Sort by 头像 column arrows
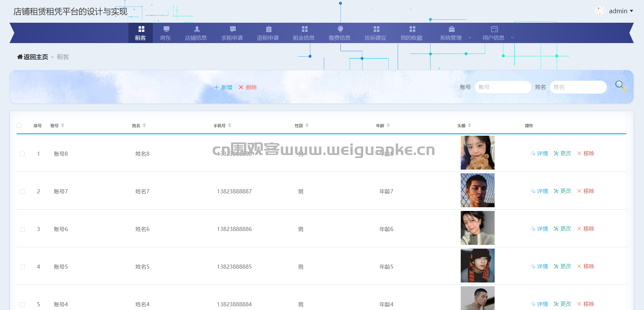The image size is (644, 310). tap(470, 125)
